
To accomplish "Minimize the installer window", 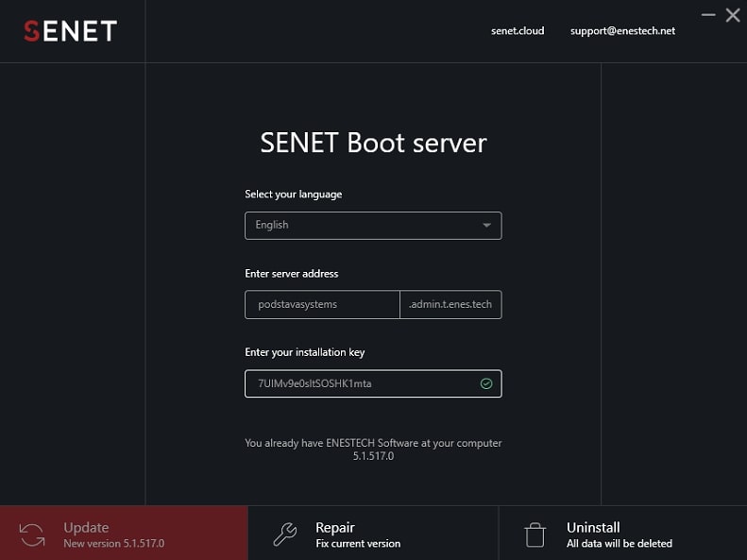I will coord(708,15).
